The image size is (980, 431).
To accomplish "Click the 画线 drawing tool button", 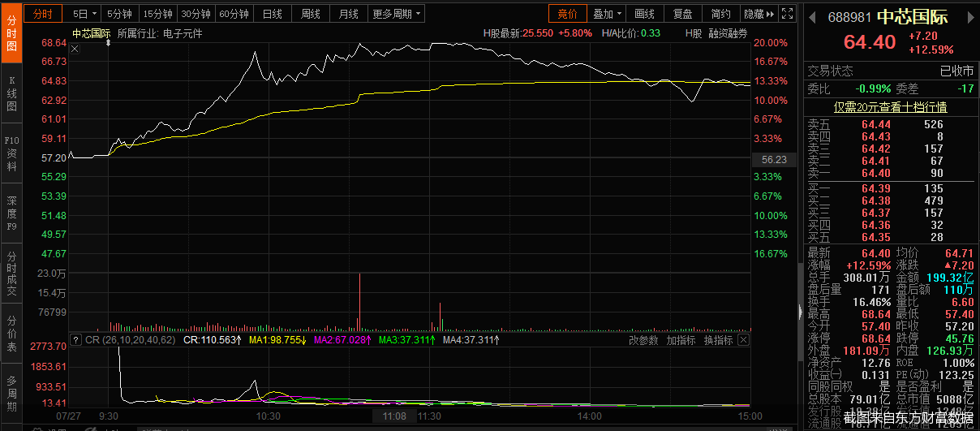I will coord(644,14).
